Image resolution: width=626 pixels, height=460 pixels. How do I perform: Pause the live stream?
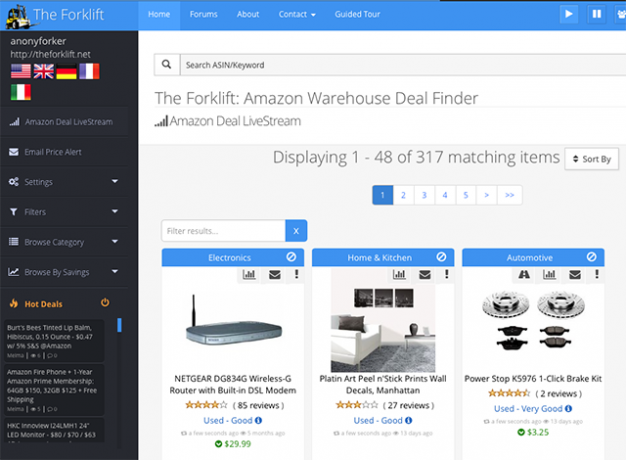[596, 14]
